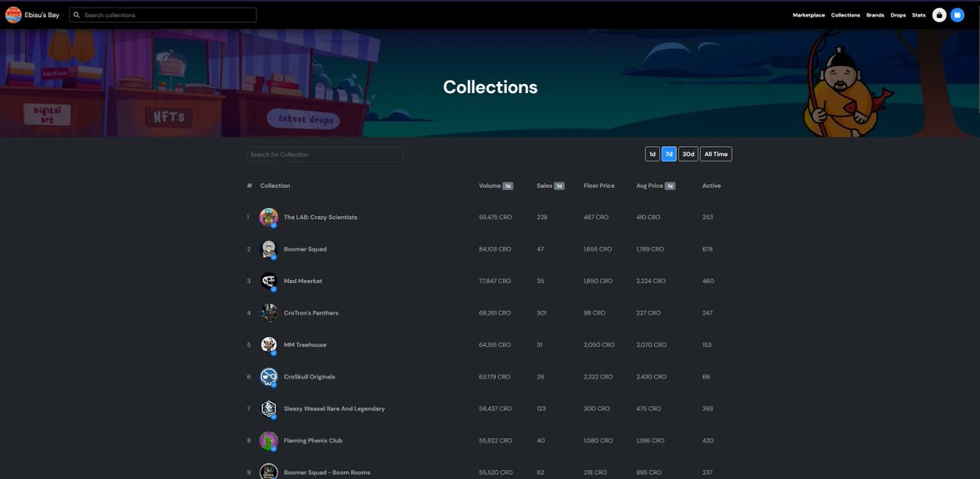
Task: Open the Mad Meerkat collection link
Action: coord(302,281)
